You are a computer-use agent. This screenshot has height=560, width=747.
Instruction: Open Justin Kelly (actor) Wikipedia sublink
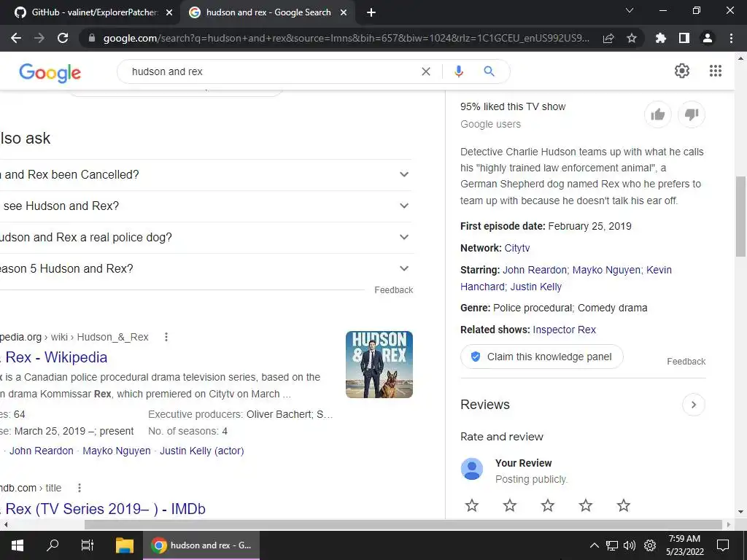[x=201, y=451]
